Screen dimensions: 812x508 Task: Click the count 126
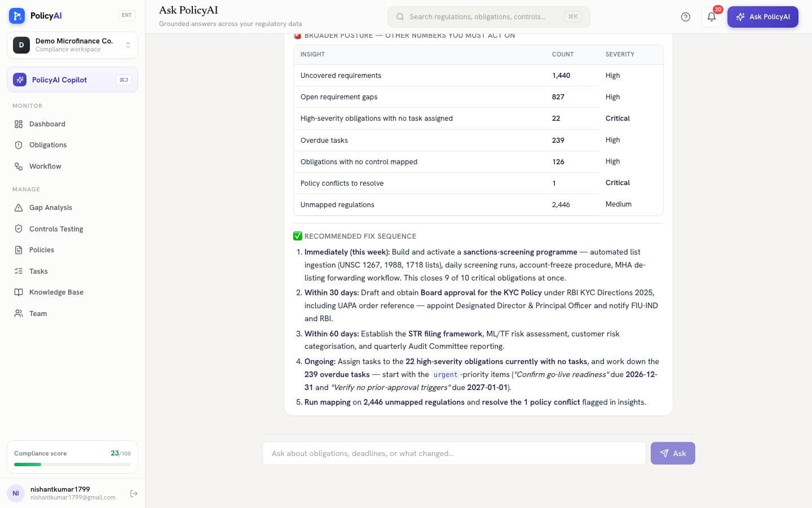coord(558,161)
